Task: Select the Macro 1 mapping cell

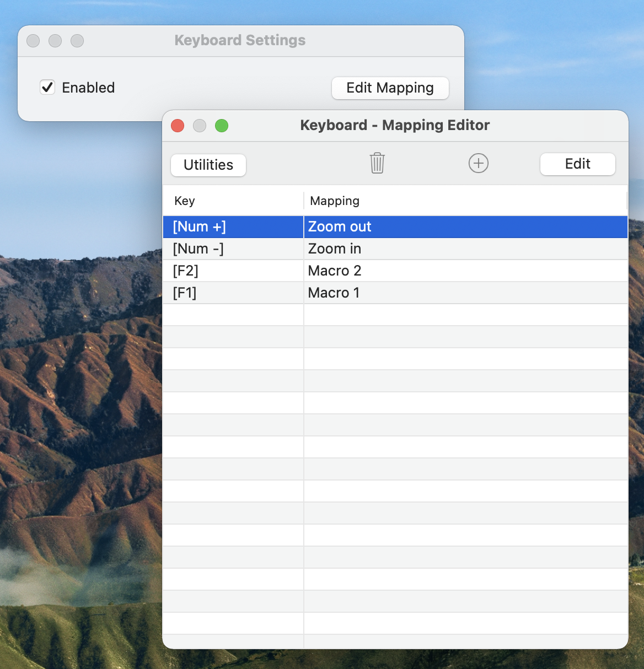Action: [466, 293]
